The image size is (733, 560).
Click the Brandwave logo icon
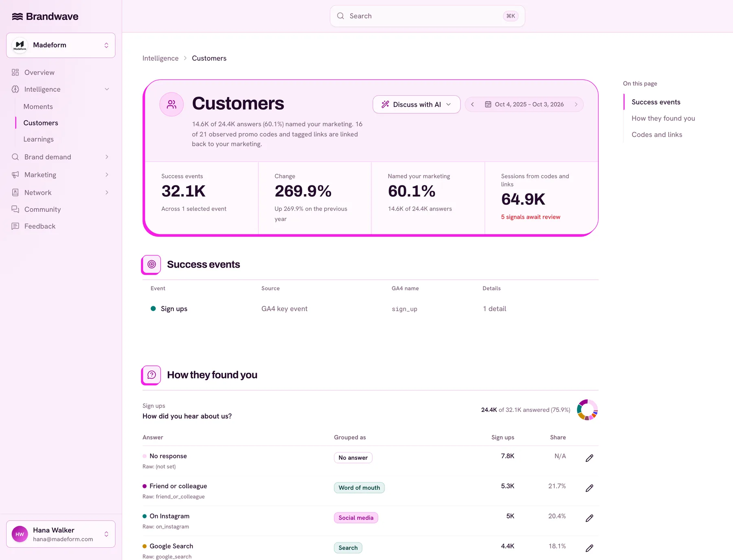[17, 16]
